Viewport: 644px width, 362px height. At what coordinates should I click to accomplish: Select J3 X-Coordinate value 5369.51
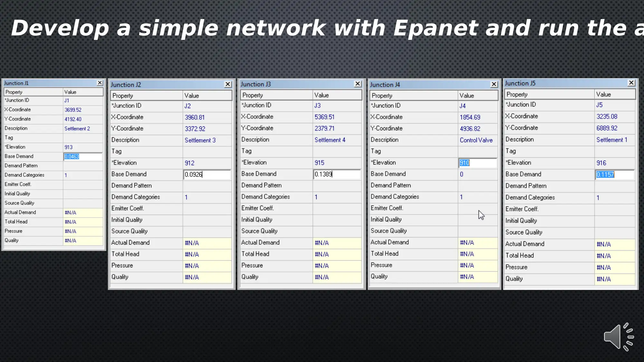pyautogui.click(x=325, y=117)
